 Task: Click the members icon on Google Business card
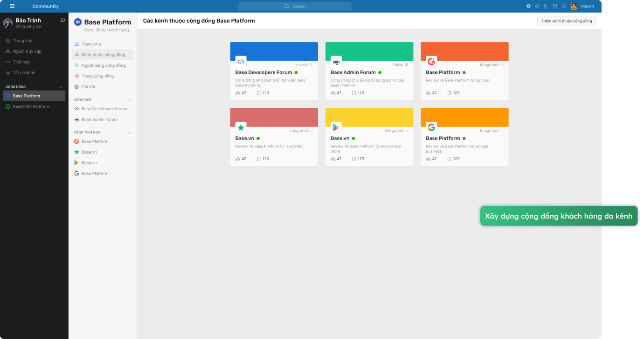click(x=429, y=159)
